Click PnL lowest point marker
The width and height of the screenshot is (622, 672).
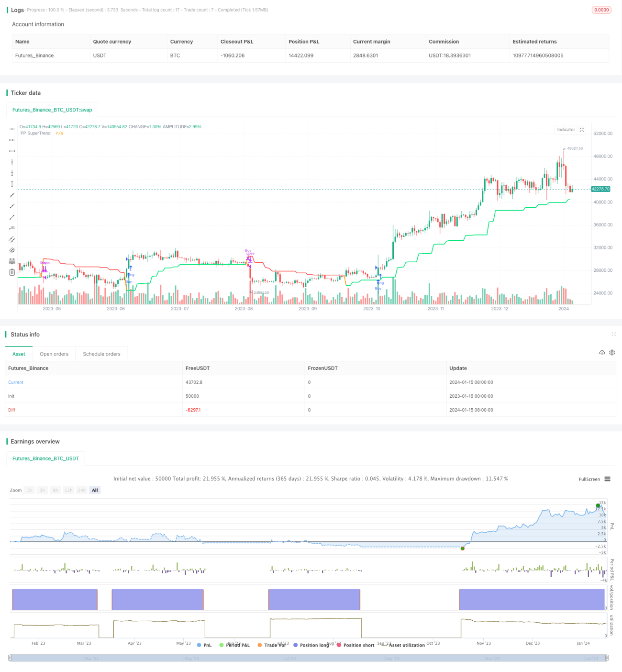pyautogui.click(x=462, y=549)
